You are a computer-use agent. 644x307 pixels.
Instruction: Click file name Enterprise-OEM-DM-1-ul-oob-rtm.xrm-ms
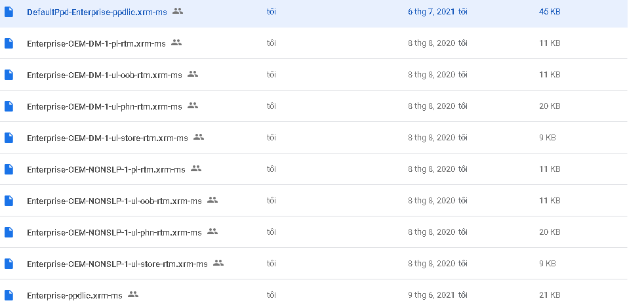(x=104, y=75)
